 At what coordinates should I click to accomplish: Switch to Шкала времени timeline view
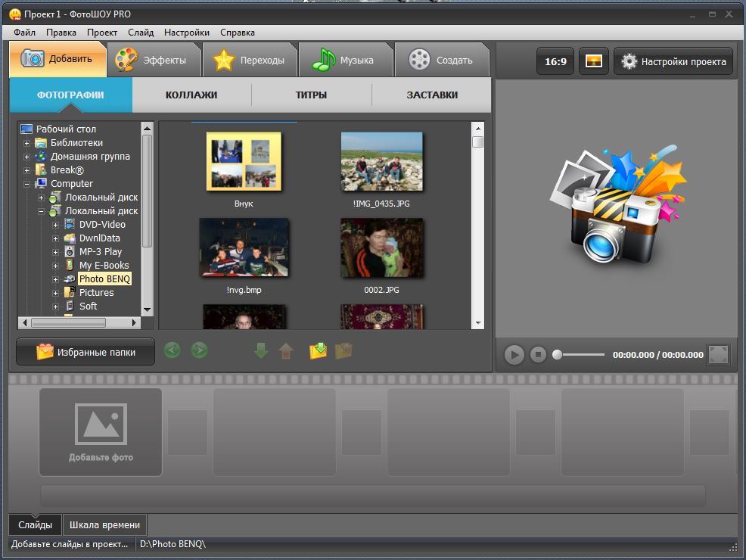click(x=104, y=524)
